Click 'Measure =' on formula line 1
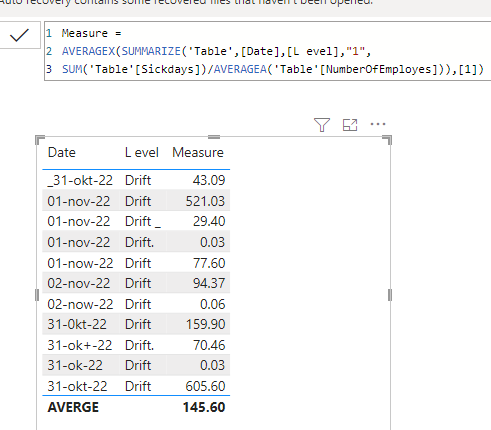Screen dimensions: 491x430 click(92, 33)
